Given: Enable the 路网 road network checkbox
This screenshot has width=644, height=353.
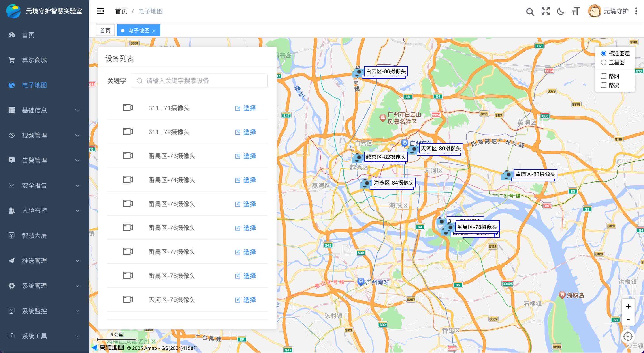Looking at the screenshot, I should tap(603, 76).
